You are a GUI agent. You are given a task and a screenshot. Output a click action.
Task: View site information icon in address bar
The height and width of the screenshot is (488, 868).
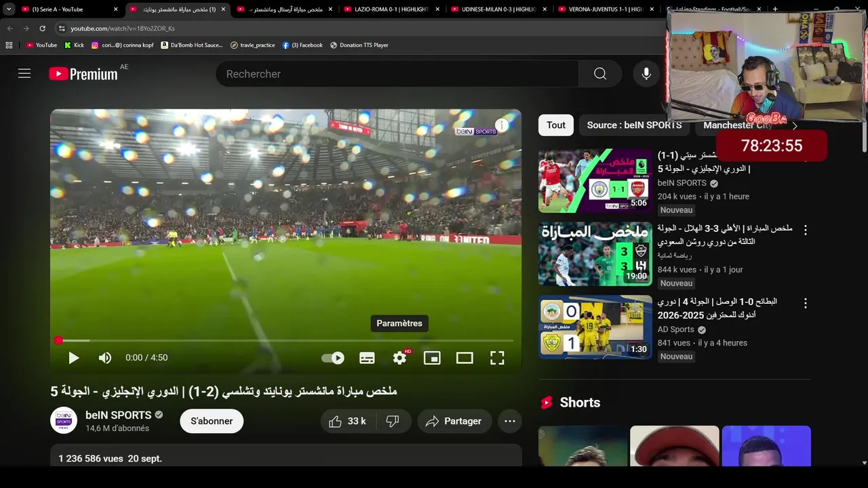click(x=62, y=28)
